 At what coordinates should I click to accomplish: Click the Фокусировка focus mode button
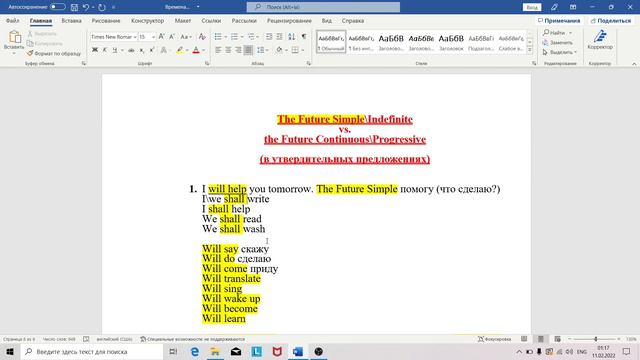495,339
